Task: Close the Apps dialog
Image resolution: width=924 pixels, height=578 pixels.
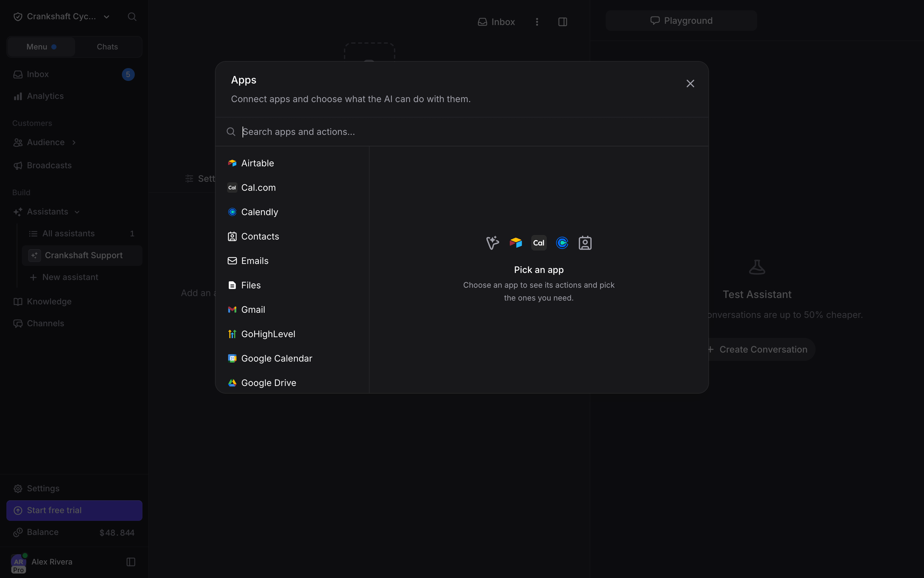Action: click(690, 83)
